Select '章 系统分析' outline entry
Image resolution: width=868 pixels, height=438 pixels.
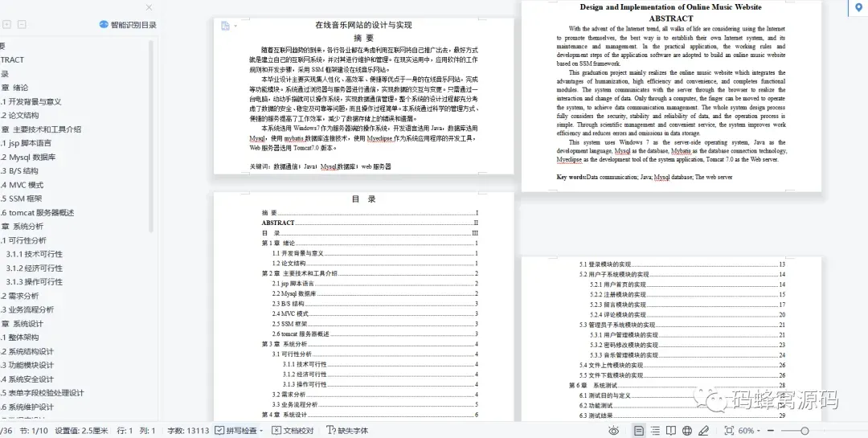23,226
